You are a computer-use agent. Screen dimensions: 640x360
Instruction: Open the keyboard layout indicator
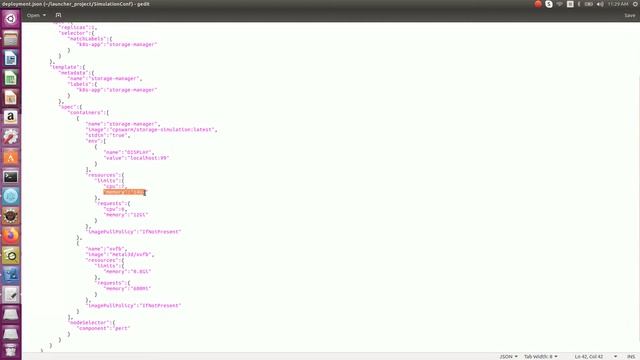pyautogui.click(x=570, y=4)
